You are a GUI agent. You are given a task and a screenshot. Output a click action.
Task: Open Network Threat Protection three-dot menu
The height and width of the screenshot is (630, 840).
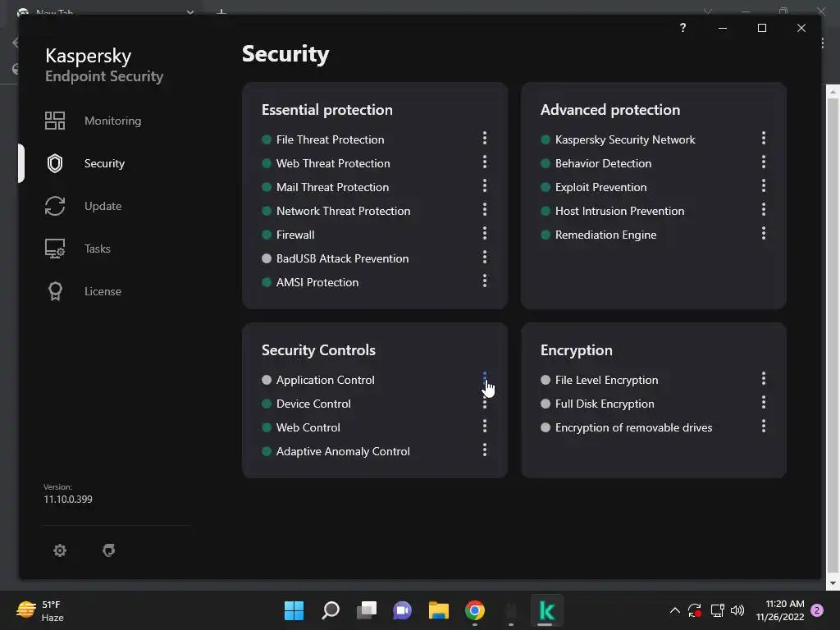(x=485, y=209)
